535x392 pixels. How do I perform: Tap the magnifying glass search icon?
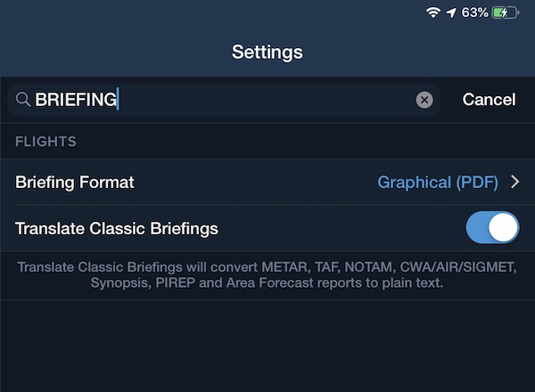click(23, 100)
